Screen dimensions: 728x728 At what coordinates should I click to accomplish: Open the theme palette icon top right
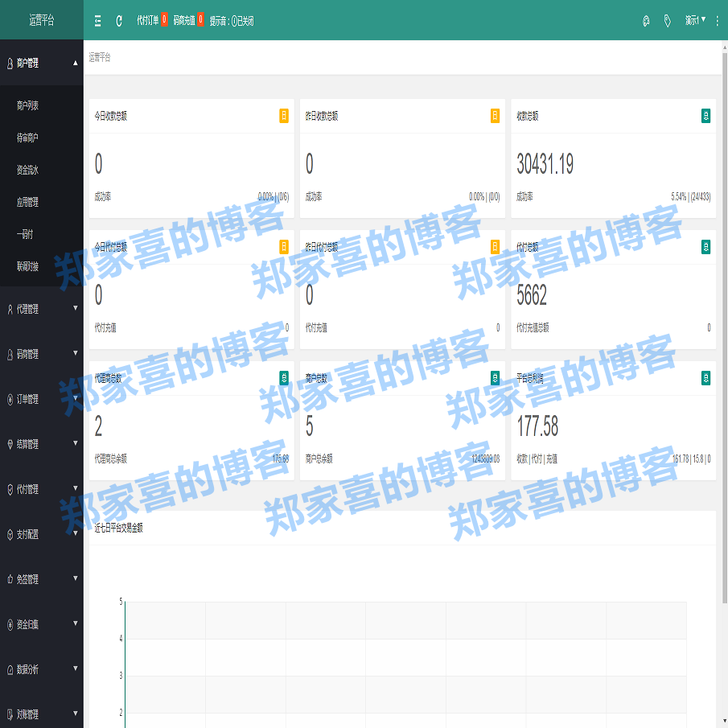[646, 22]
